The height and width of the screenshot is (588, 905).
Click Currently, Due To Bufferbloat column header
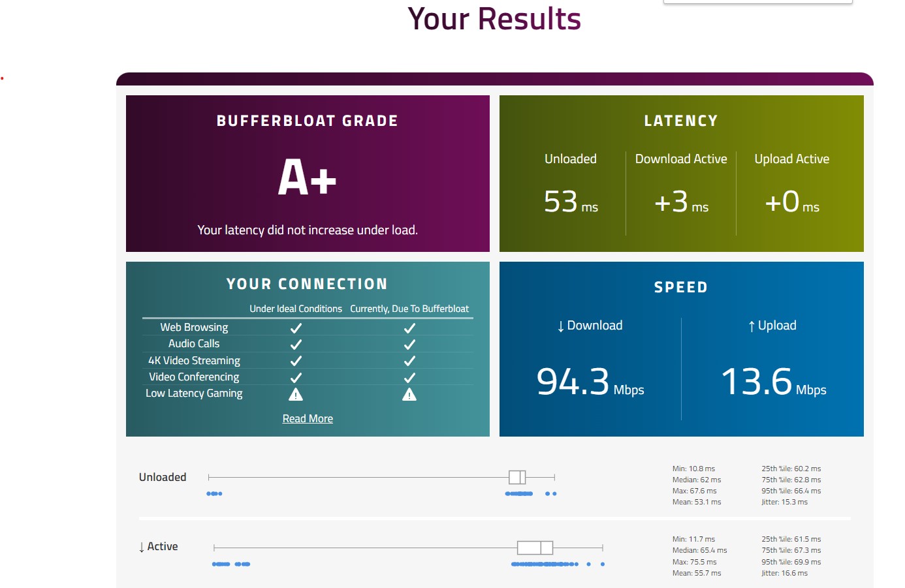409,309
